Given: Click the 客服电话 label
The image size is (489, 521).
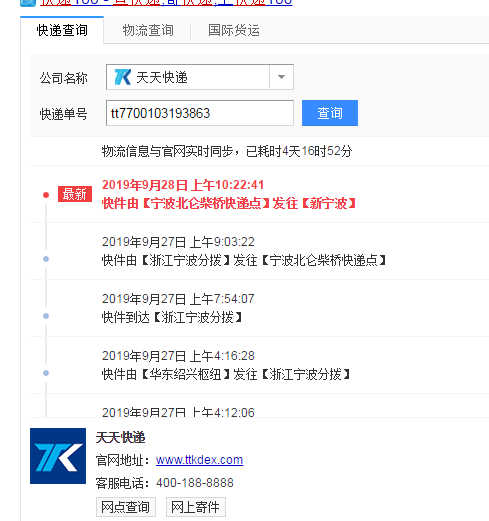Looking at the screenshot, I should click(122, 483).
